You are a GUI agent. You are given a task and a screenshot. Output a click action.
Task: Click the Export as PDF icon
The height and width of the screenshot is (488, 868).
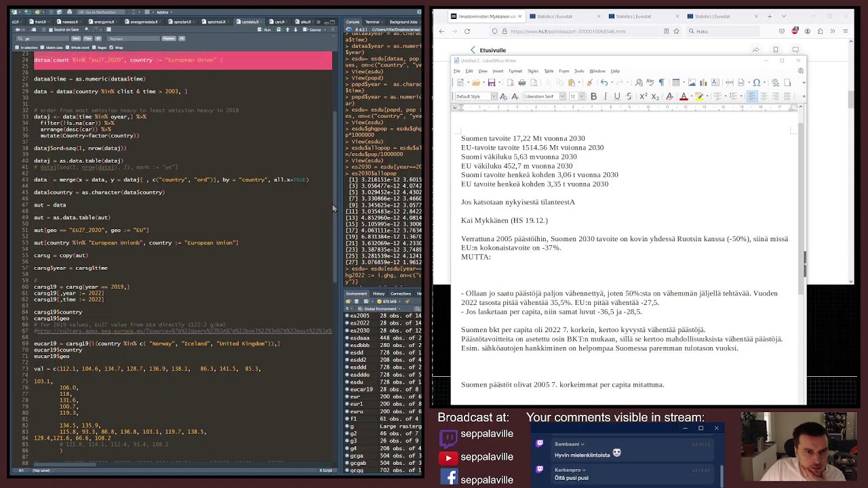click(510, 83)
